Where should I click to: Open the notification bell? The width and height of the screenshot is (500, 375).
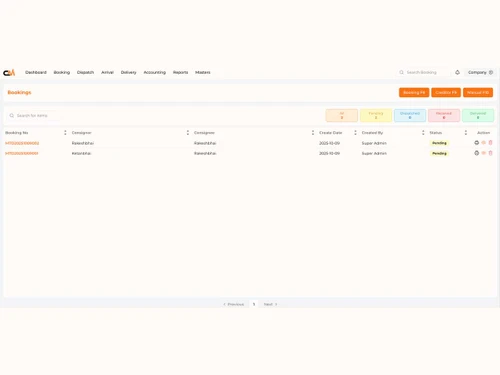[x=457, y=72]
